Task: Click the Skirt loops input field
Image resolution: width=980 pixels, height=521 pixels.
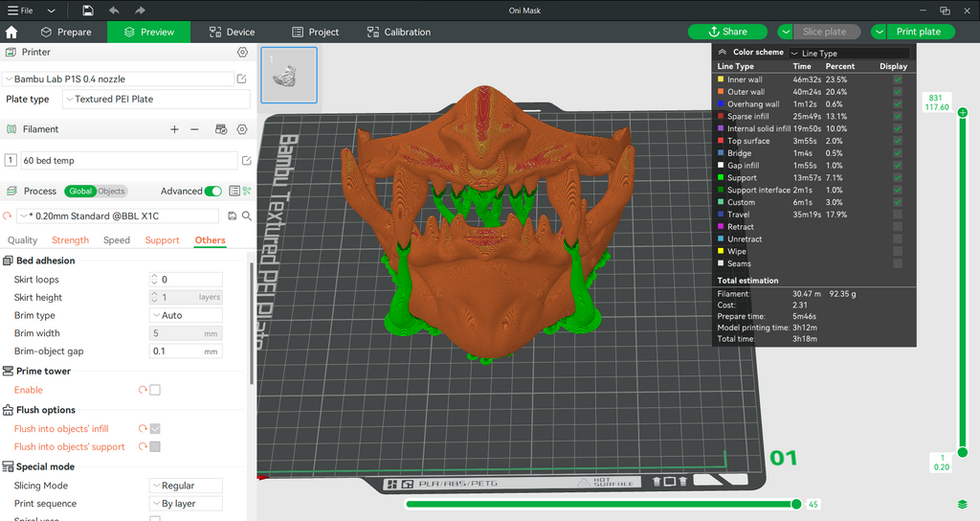Action: click(186, 280)
